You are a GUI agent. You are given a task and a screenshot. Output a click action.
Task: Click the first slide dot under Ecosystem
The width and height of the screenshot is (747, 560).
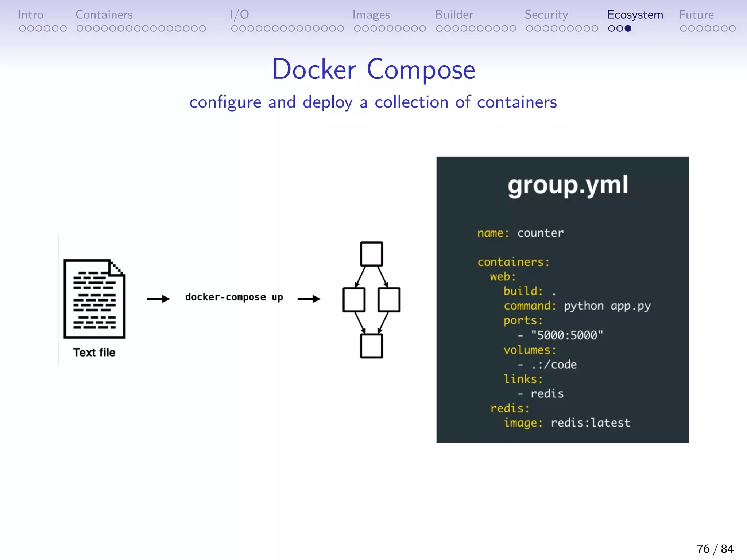pos(612,28)
